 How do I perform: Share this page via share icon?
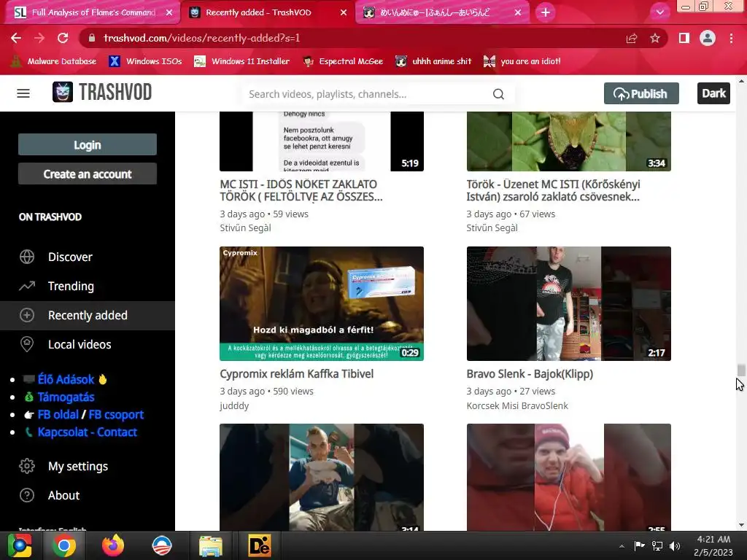tap(632, 38)
